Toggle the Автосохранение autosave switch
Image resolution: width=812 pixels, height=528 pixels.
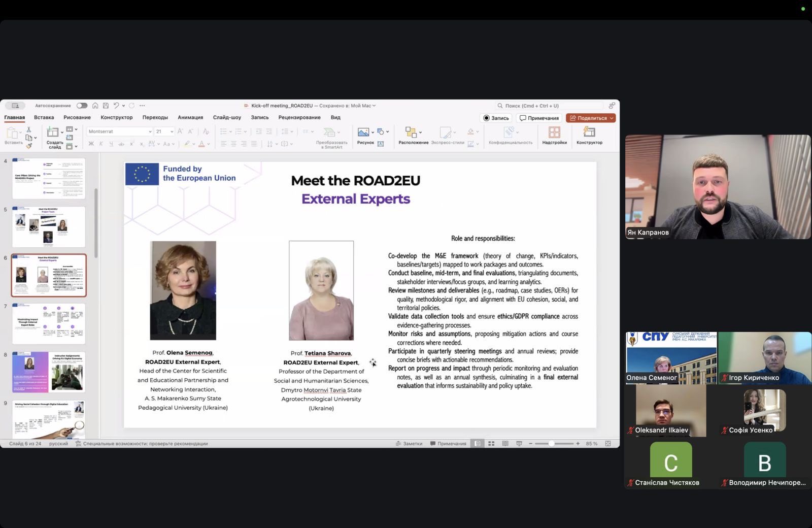point(82,106)
